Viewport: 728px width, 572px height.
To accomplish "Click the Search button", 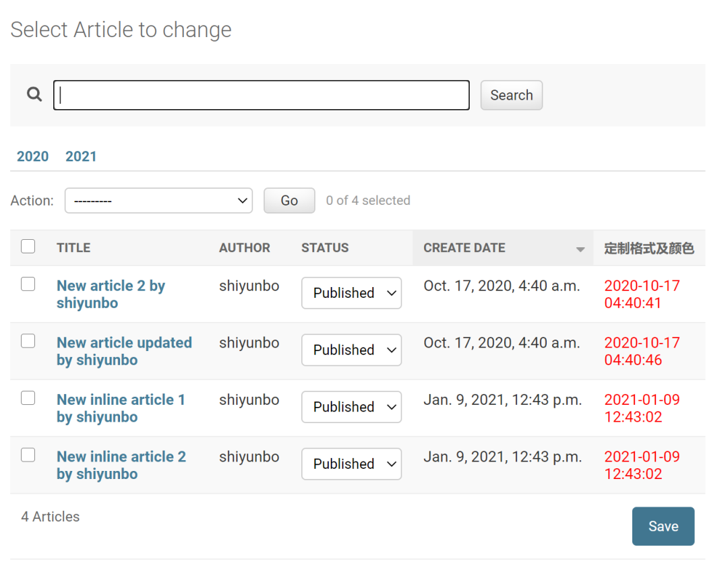I will (x=511, y=95).
